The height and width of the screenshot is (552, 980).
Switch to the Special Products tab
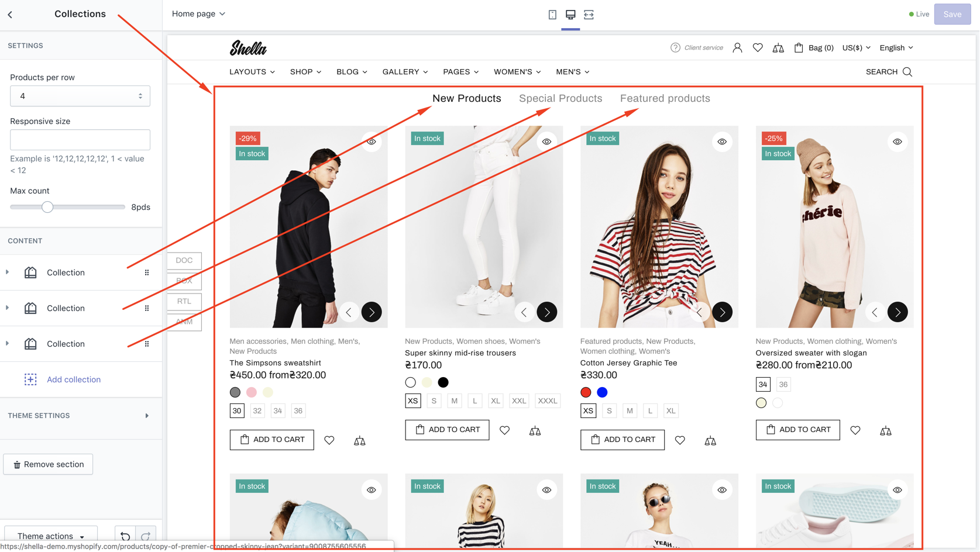click(560, 98)
